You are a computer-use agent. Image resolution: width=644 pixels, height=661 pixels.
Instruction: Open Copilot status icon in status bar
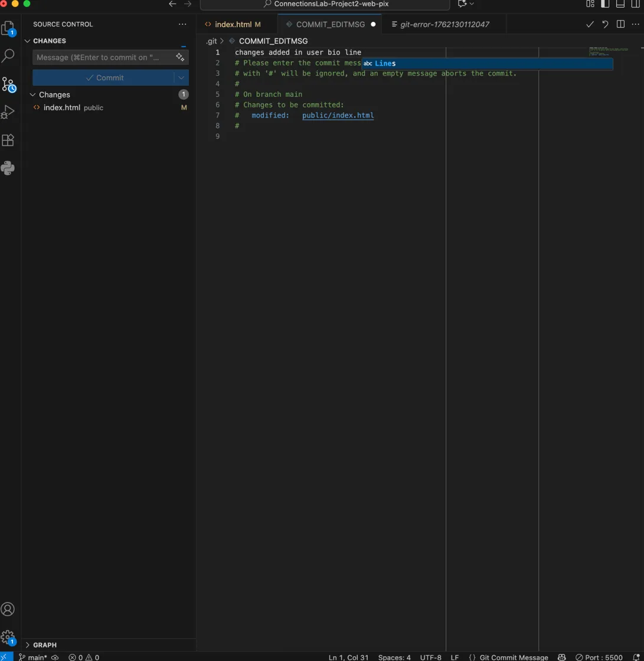point(562,657)
